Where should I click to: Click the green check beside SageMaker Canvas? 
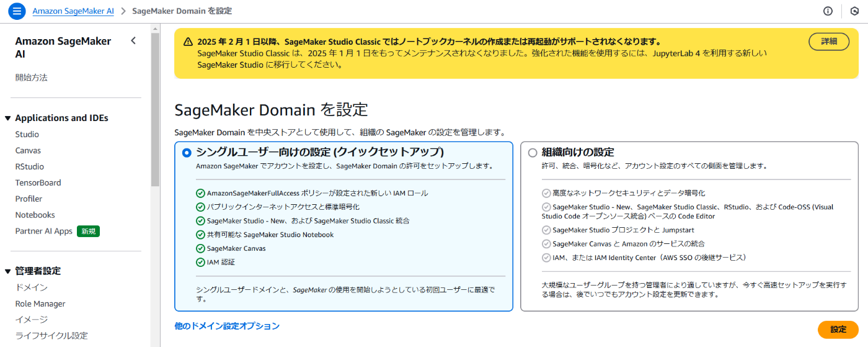200,248
